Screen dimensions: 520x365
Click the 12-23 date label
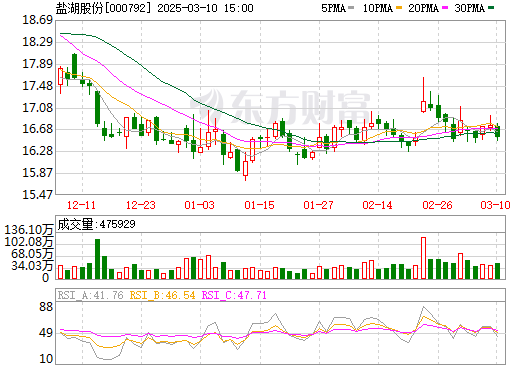coord(141,205)
